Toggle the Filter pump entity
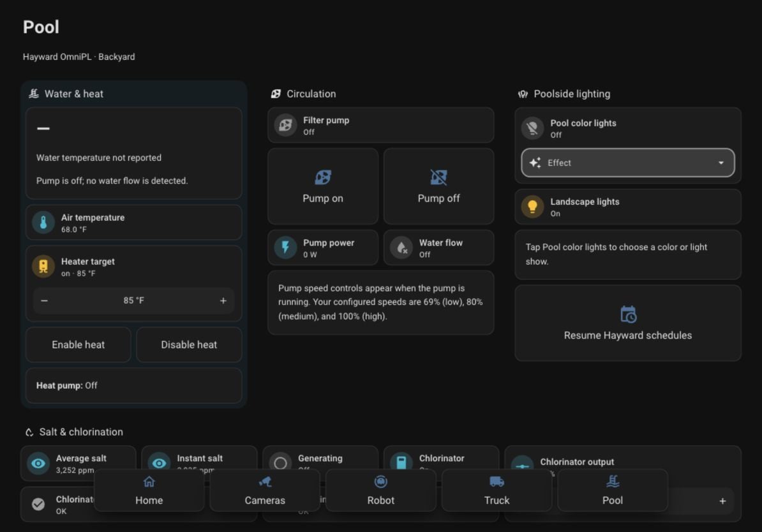762x532 pixels. click(380, 126)
